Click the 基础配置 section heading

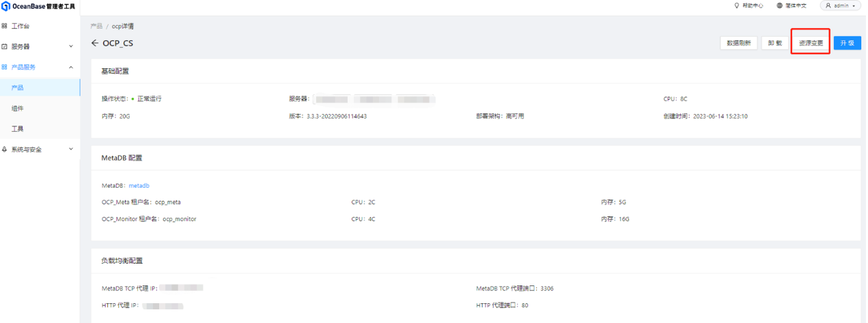(x=115, y=71)
